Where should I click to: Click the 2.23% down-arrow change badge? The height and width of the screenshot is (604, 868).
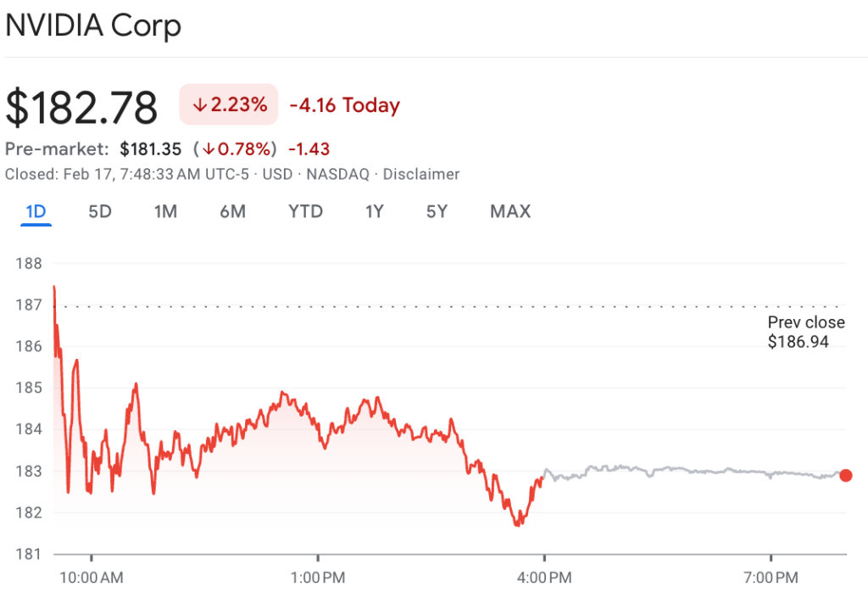(229, 105)
